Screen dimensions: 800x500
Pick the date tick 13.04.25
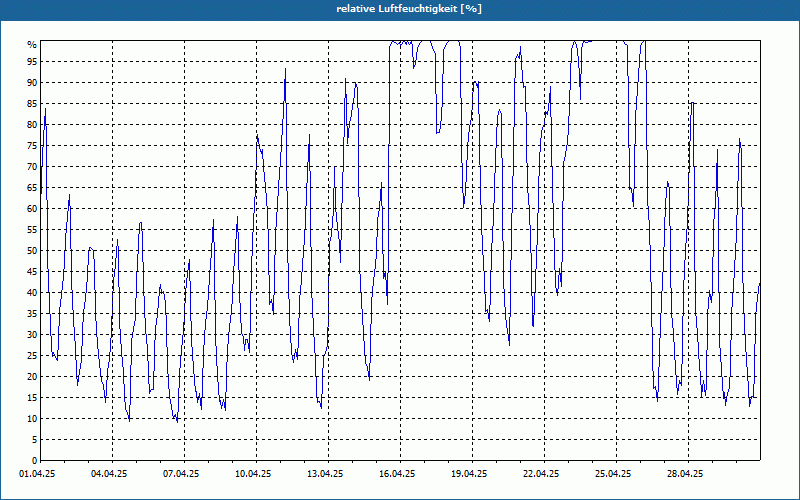(325, 474)
